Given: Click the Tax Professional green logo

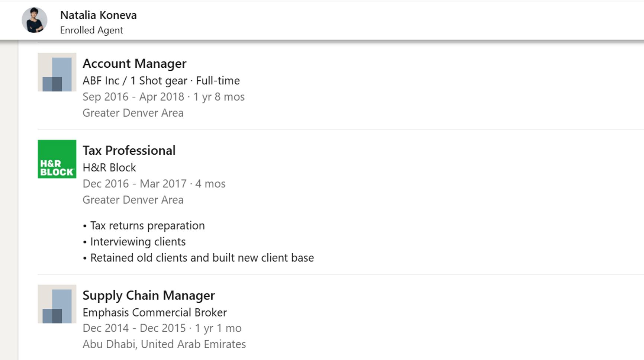Looking at the screenshot, I should click(x=57, y=159).
